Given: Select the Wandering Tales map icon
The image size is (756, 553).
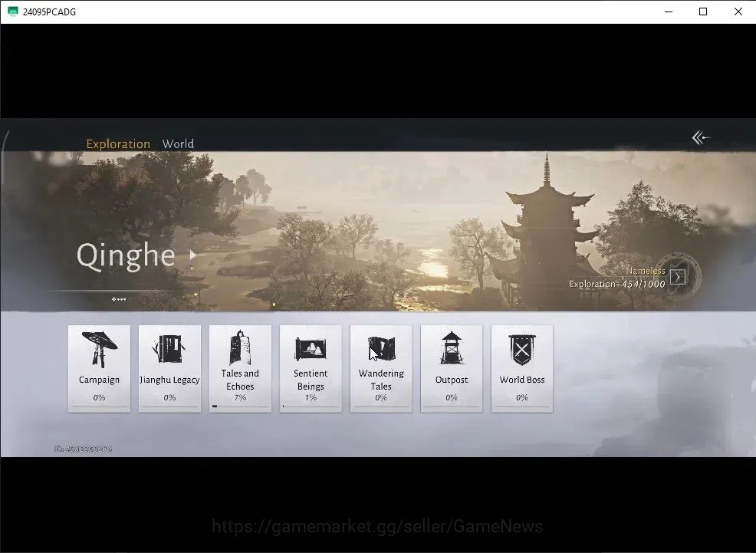Looking at the screenshot, I should 381,348.
